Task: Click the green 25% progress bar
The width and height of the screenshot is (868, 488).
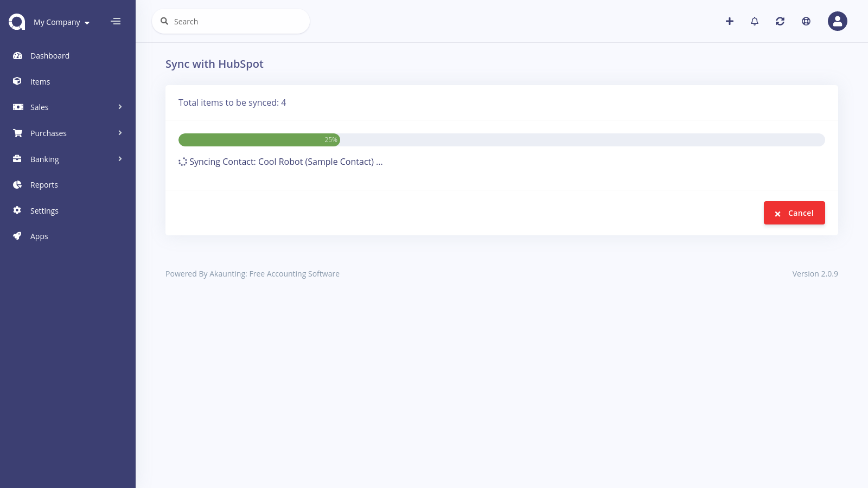Action: coord(259,140)
